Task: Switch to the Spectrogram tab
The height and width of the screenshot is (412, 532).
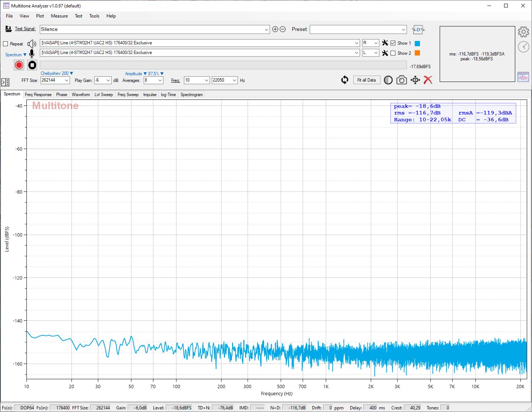Action: (191, 95)
